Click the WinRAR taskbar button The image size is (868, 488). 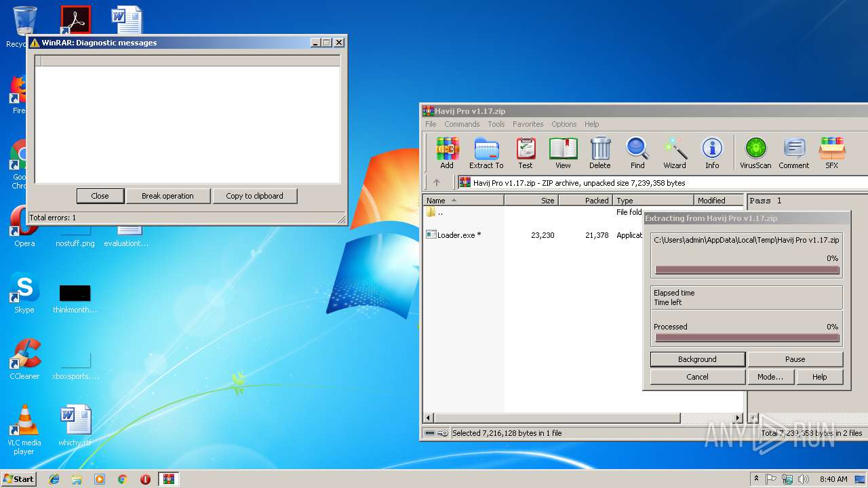click(x=169, y=479)
